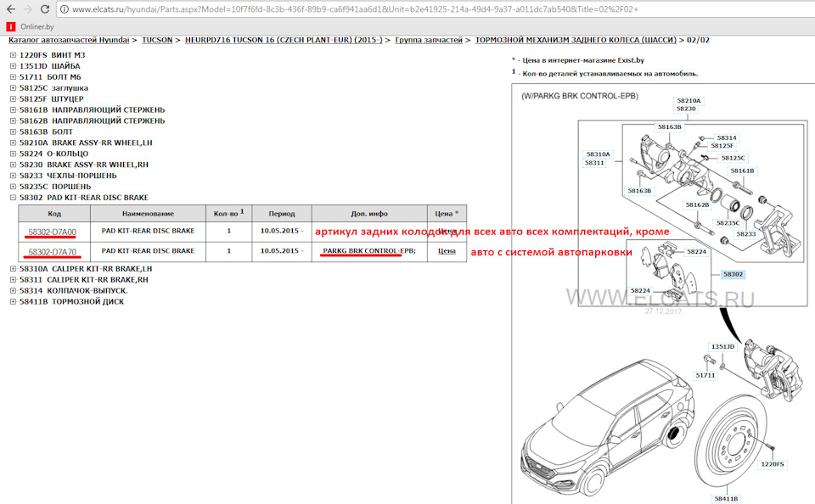This screenshot has height=504, width=815.
Task: Expand the 58125C заглушка row
Action: tap(13, 87)
